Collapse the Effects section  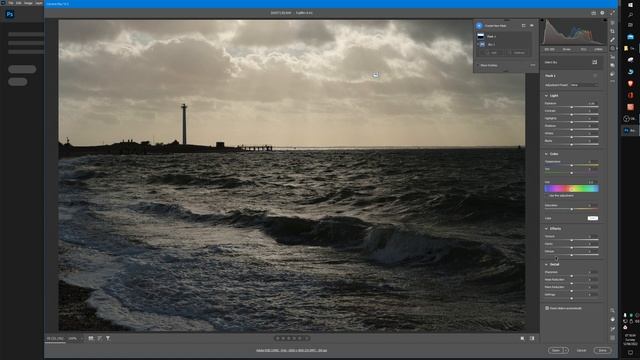(x=547, y=229)
